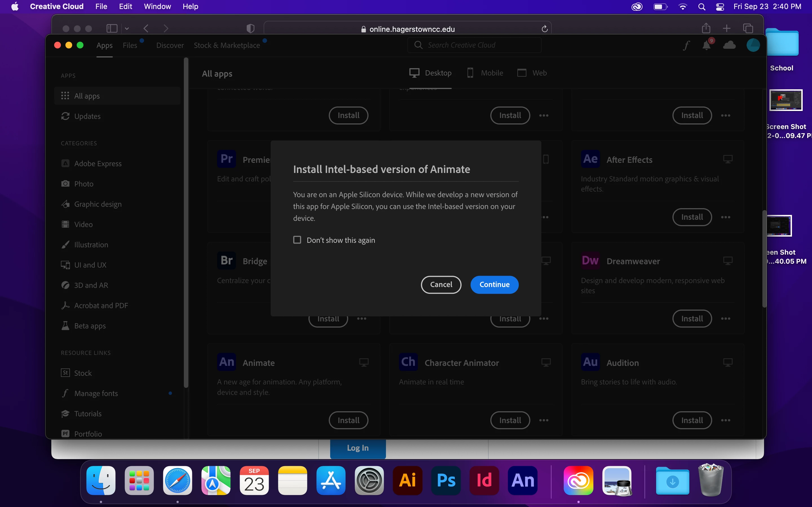The width and height of the screenshot is (812, 507).
Task: Select Beta apps category
Action: (90, 326)
